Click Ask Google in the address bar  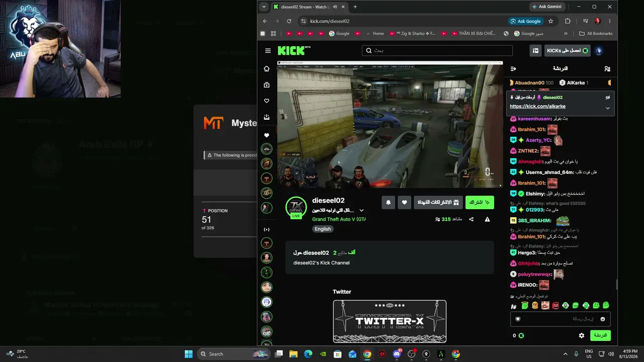coord(526,21)
